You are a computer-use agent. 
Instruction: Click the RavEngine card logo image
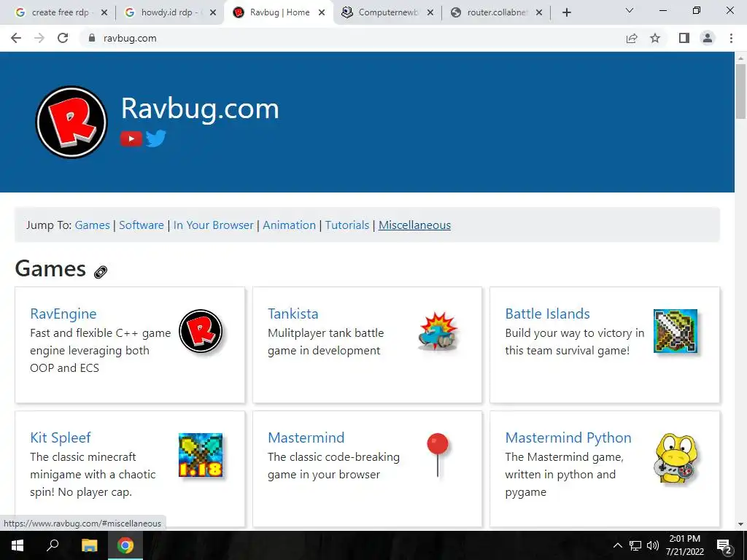click(x=201, y=331)
